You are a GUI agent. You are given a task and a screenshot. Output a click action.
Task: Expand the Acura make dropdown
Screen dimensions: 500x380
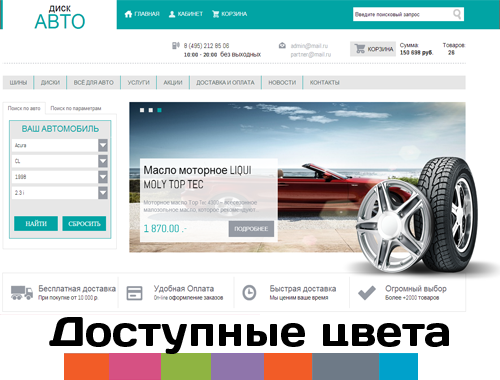click(x=103, y=145)
